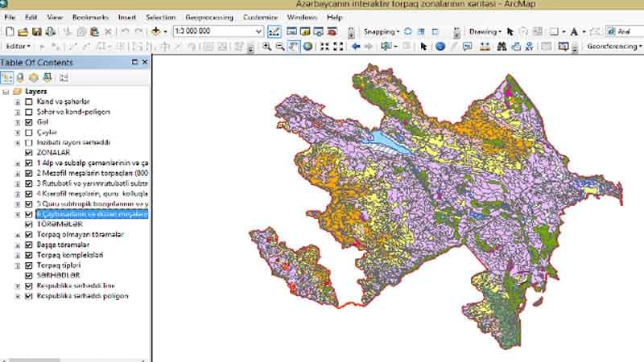Switch TOC to List By Source
644x362 pixels.
coord(20,77)
